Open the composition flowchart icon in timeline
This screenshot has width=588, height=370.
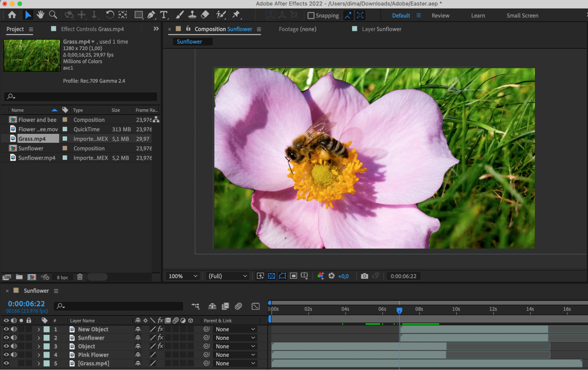(x=195, y=306)
